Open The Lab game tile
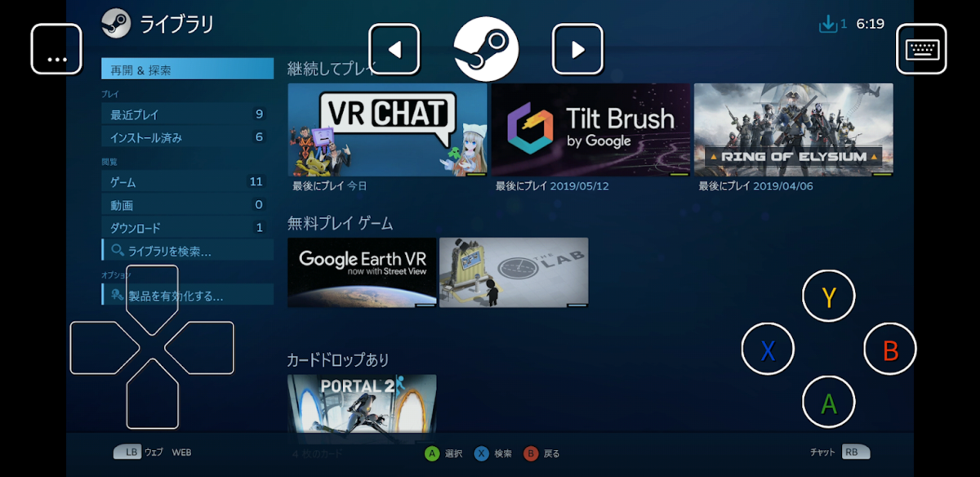The image size is (980, 477). 514,273
